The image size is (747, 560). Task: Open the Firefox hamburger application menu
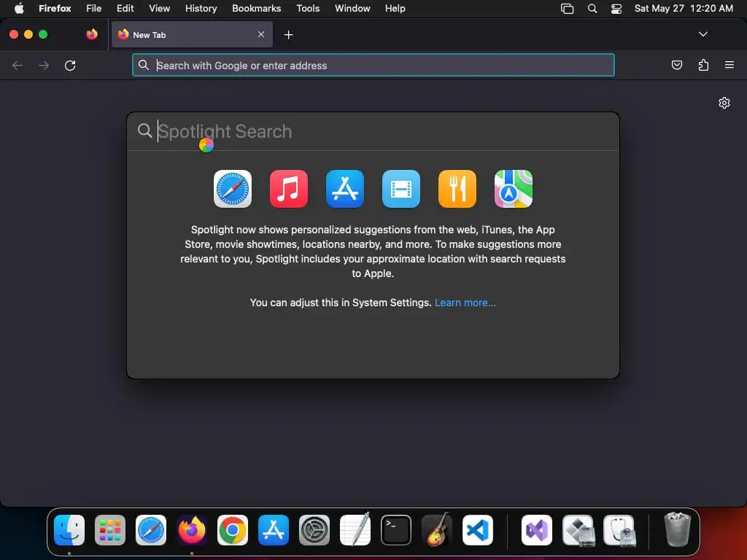729,65
